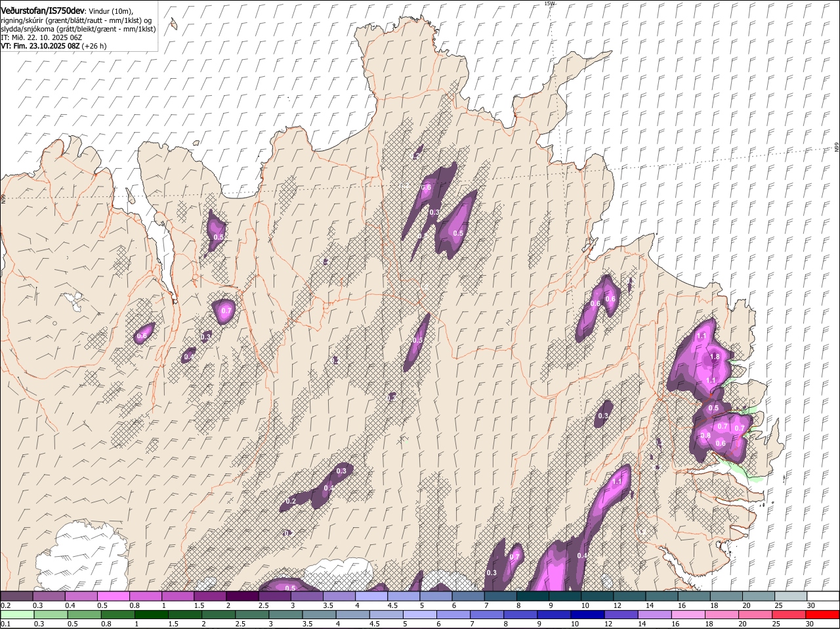Click the '15W' longitude label
This screenshot has width=840, height=629.
point(549,4)
